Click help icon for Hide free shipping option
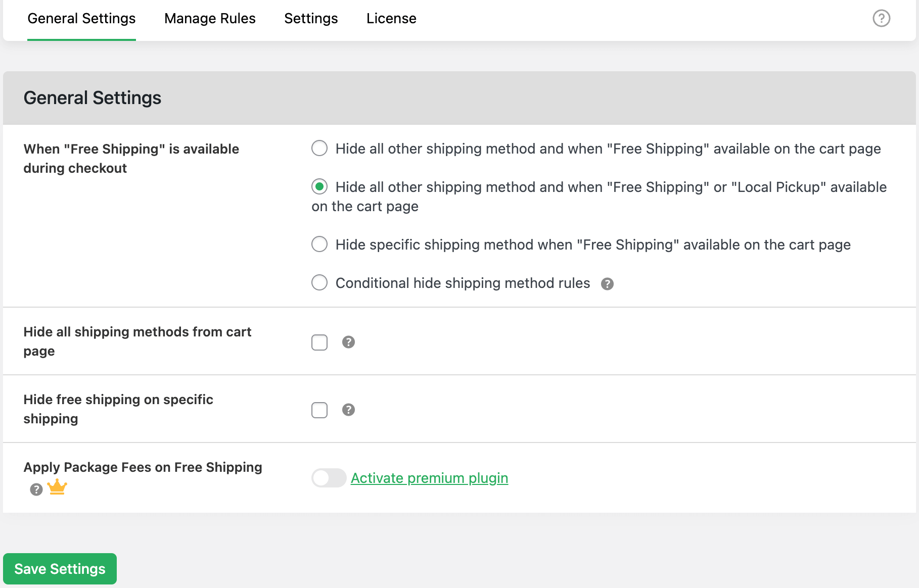919x588 pixels. tap(348, 410)
